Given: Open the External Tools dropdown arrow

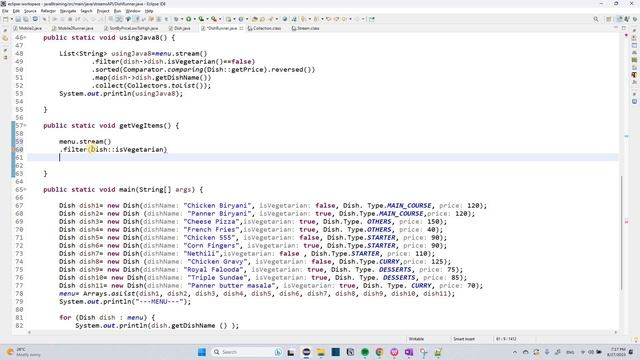Looking at the screenshot, I should tap(220, 19).
